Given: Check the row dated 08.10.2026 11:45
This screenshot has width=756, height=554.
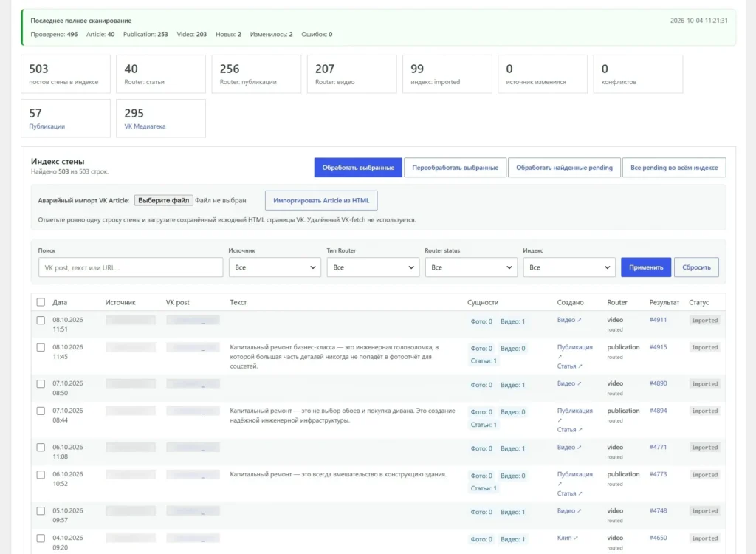Looking at the screenshot, I should (41, 347).
